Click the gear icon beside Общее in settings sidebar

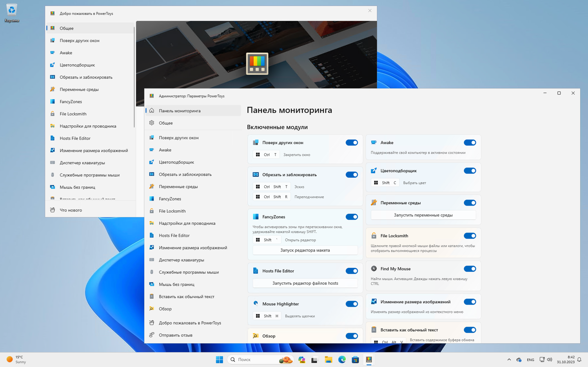tap(152, 123)
